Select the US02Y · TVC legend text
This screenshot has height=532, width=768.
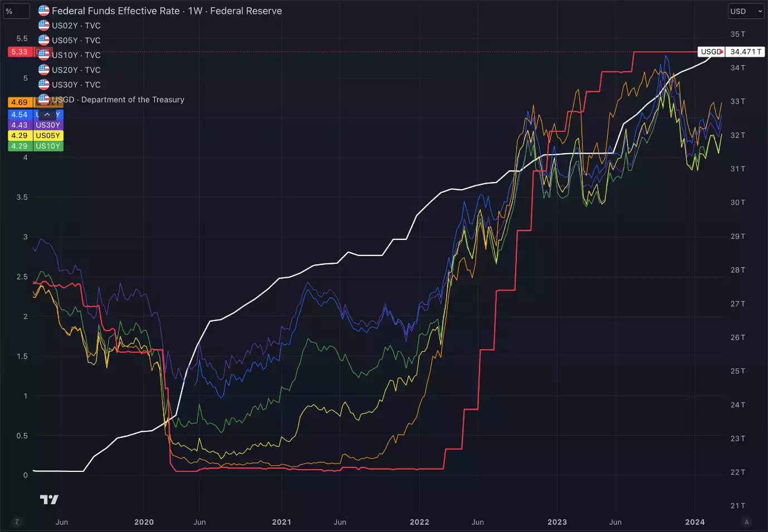pos(76,26)
